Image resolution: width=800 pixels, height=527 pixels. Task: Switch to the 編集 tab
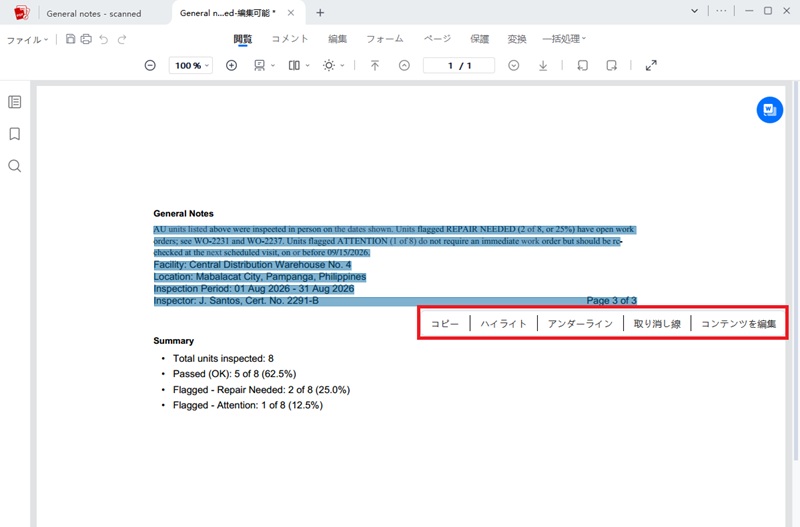coord(337,39)
